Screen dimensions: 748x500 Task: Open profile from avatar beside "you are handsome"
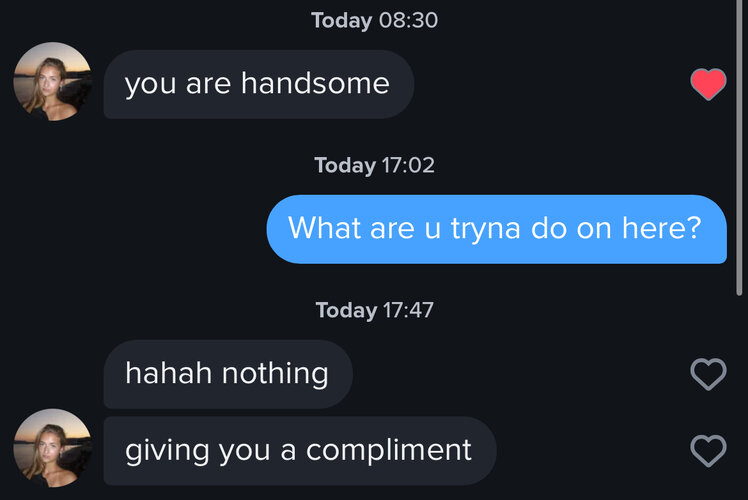pyautogui.click(x=53, y=81)
